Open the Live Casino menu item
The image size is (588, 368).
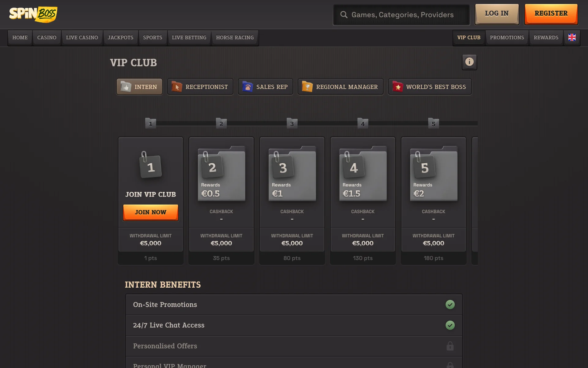click(x=82, y=38)
